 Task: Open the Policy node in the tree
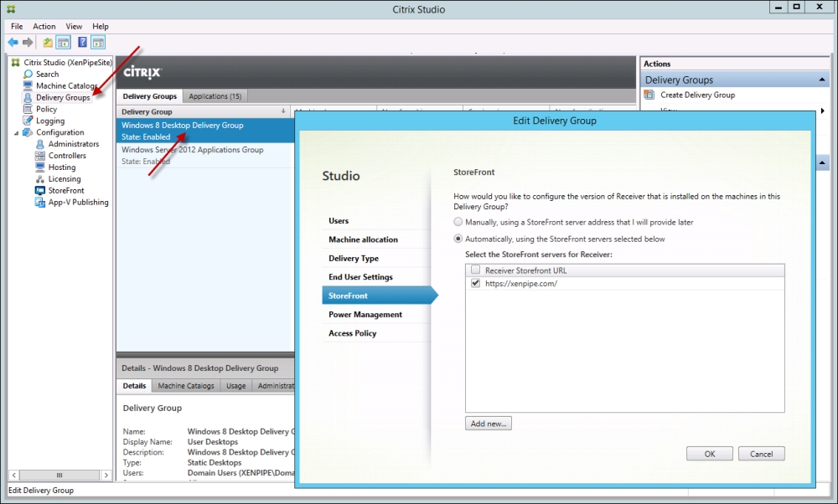click(46, 109)
